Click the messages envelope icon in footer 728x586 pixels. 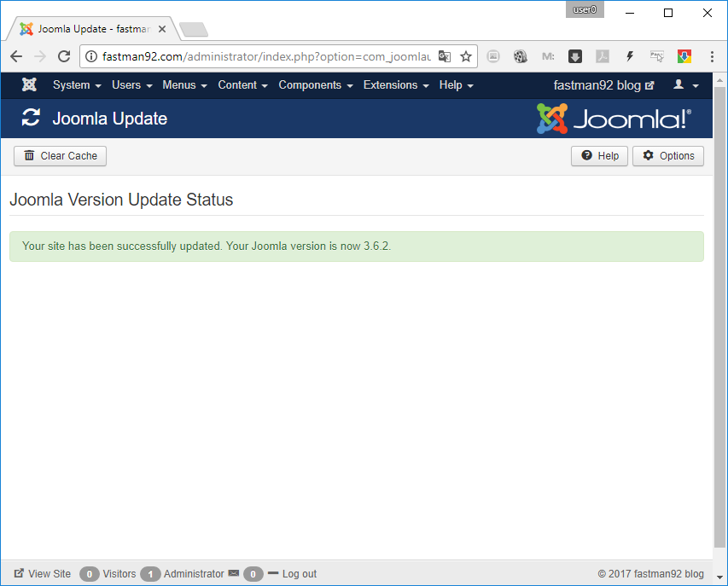pos(234,573)
